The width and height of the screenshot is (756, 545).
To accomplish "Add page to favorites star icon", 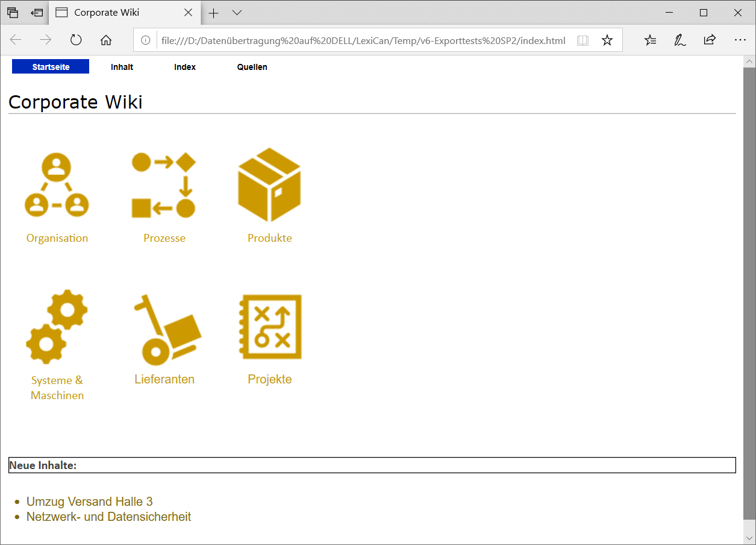I will [607, 40].
